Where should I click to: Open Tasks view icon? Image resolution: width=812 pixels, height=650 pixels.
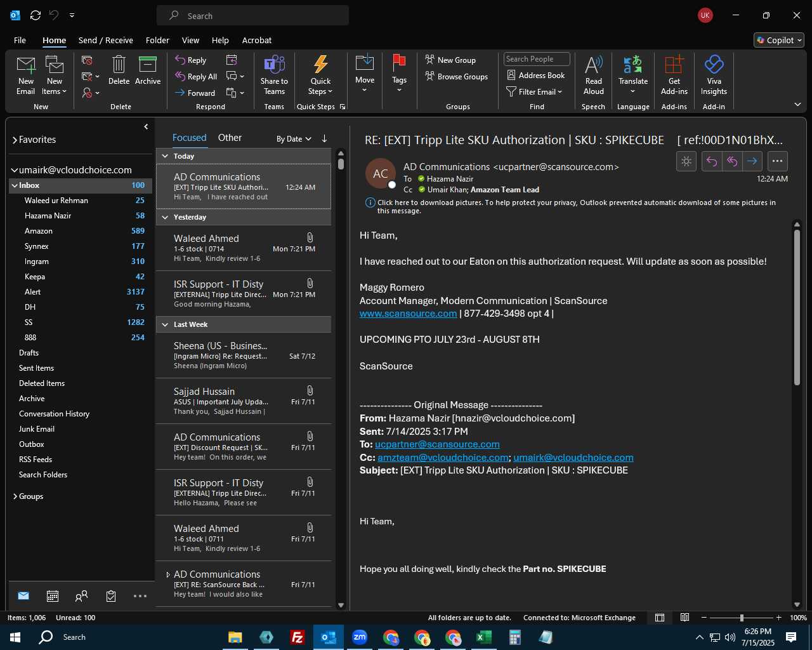click(111, 596)
